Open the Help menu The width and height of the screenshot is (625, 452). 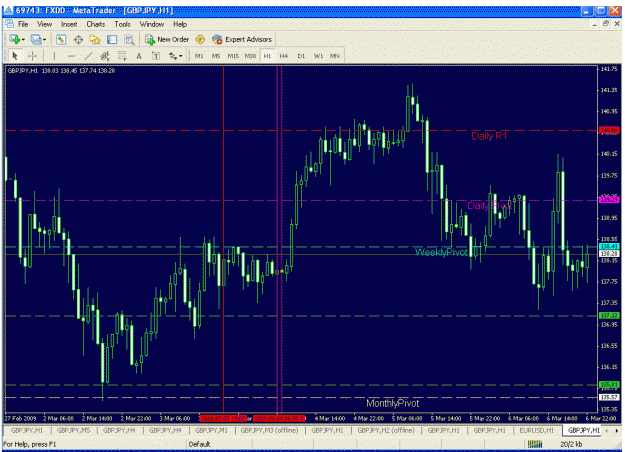coord(180,24)
